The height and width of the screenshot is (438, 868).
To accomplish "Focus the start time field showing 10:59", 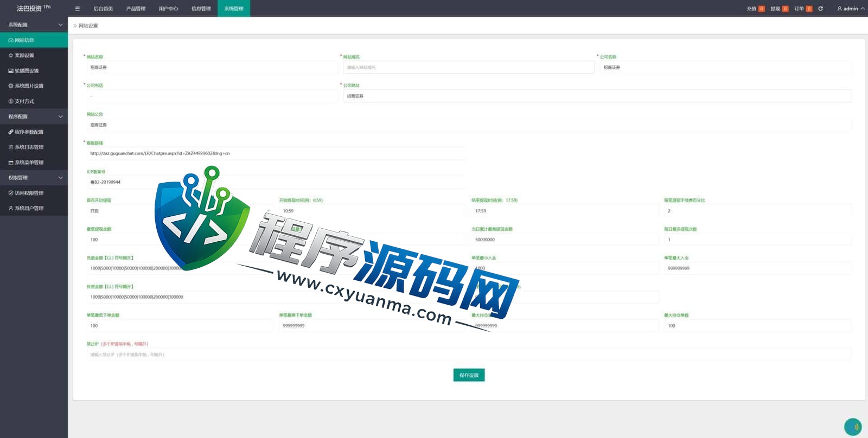I will click(x=372, y=211).
